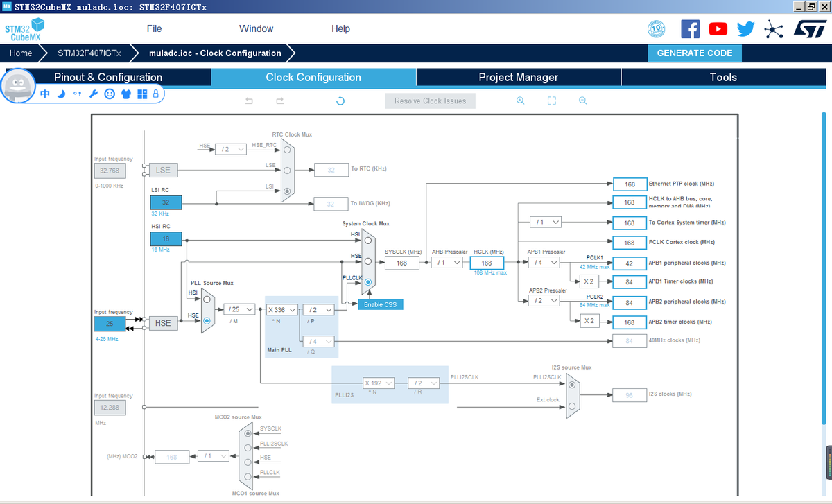Viewport: 832px width, 504px height.
Task: Open the /4 PLL Q divider dropdown
Action: coord(318,341)
